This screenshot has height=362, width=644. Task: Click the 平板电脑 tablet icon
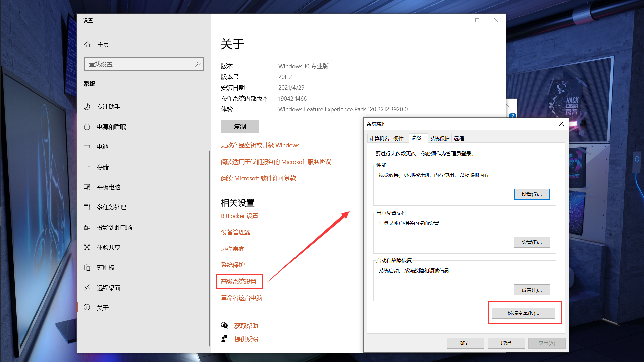[87, 187]
